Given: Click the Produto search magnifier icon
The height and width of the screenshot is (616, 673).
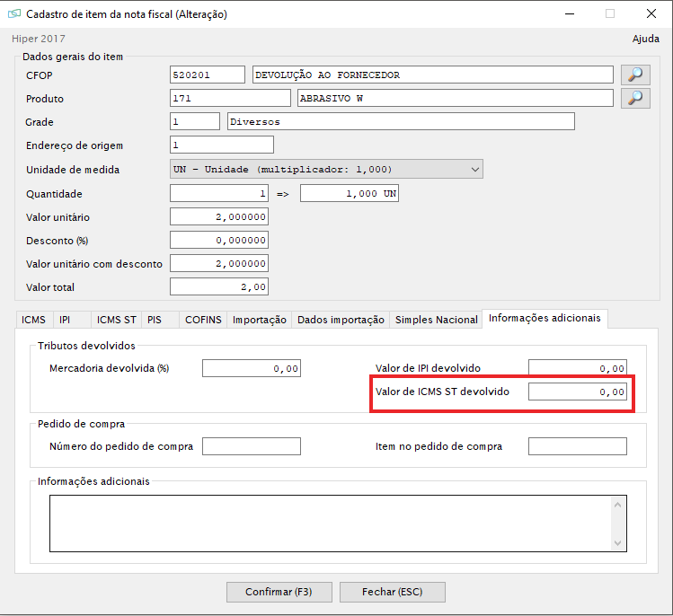Looking at the screenshot, I should 635,98.
